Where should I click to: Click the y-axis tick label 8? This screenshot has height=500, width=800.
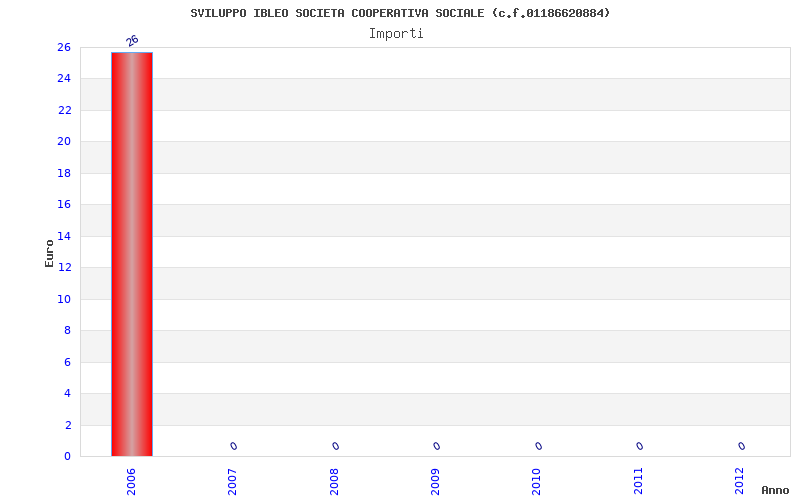tap(67, 331)
